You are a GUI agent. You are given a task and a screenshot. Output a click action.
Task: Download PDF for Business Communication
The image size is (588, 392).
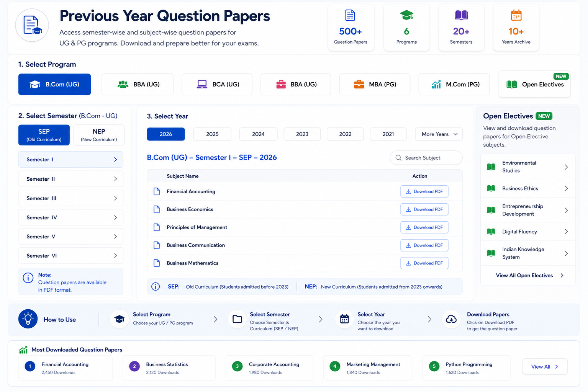(x=424, y=245)
